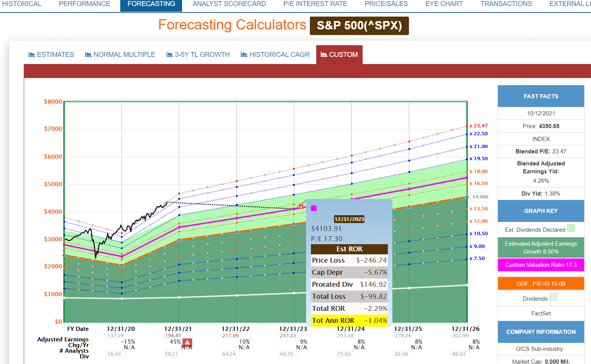
Task: Switch to the HISTORICAL CAGR tab
Action: (275, 55)
